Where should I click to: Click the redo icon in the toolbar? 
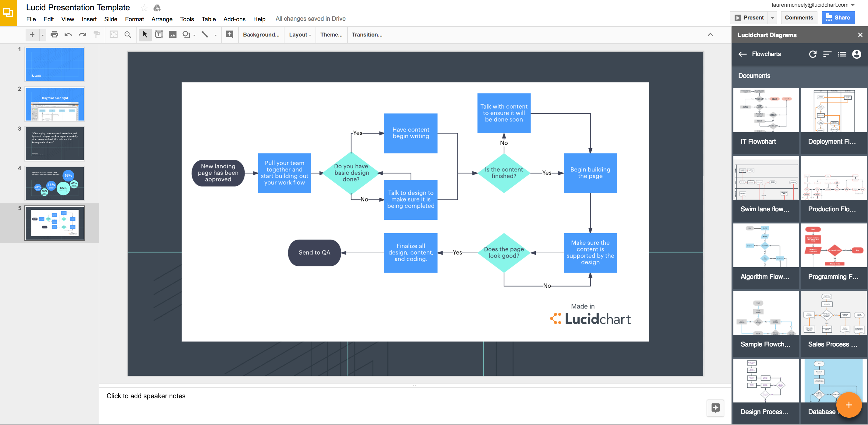81,34
